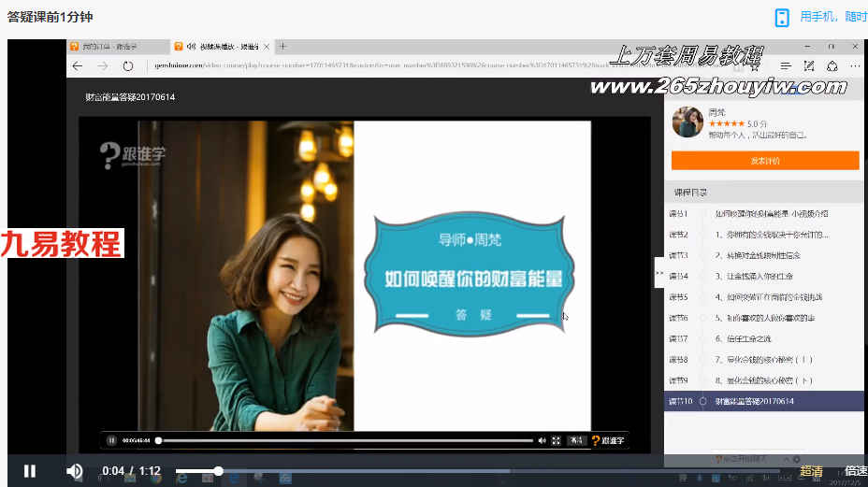Open a new browser tab
This screenshot has width=868, height=487.
point(282,46)
